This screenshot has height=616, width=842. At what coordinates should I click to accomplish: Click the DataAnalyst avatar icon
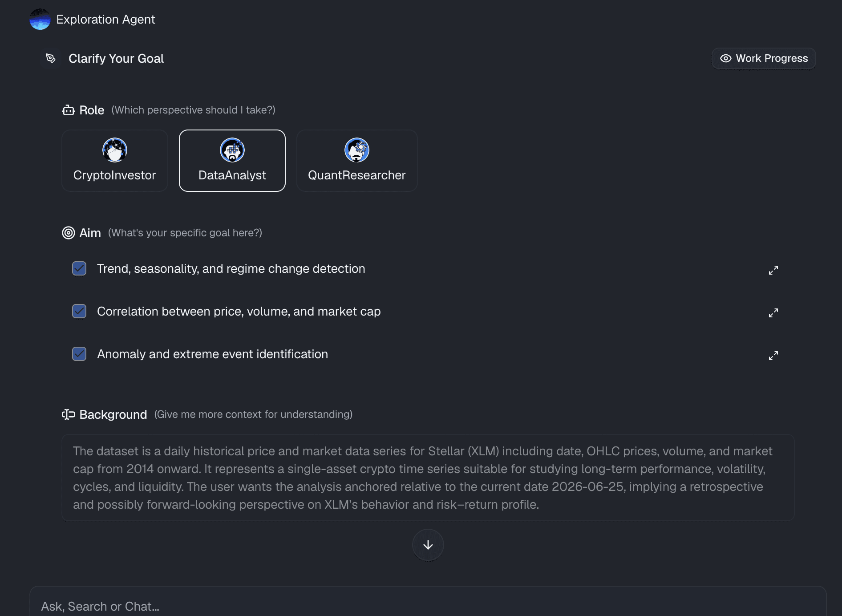(x=232, y=150)
